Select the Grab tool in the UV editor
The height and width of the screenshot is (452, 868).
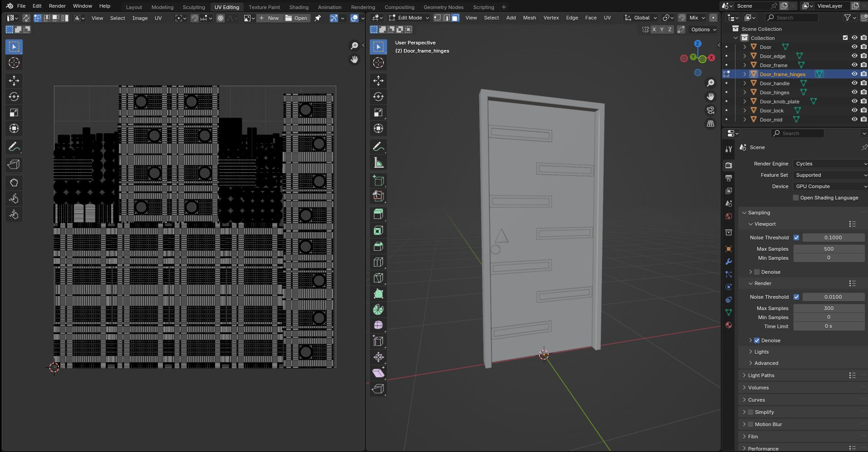point(14,183)
